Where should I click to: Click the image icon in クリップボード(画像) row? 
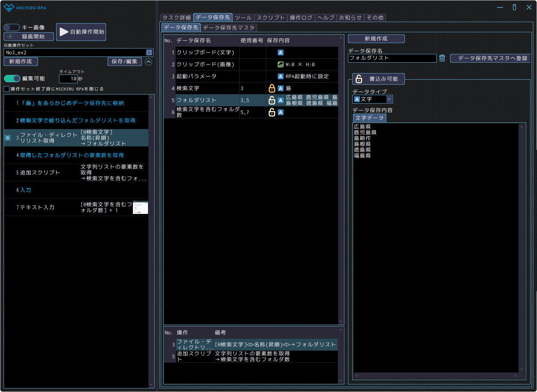[280, 64]
